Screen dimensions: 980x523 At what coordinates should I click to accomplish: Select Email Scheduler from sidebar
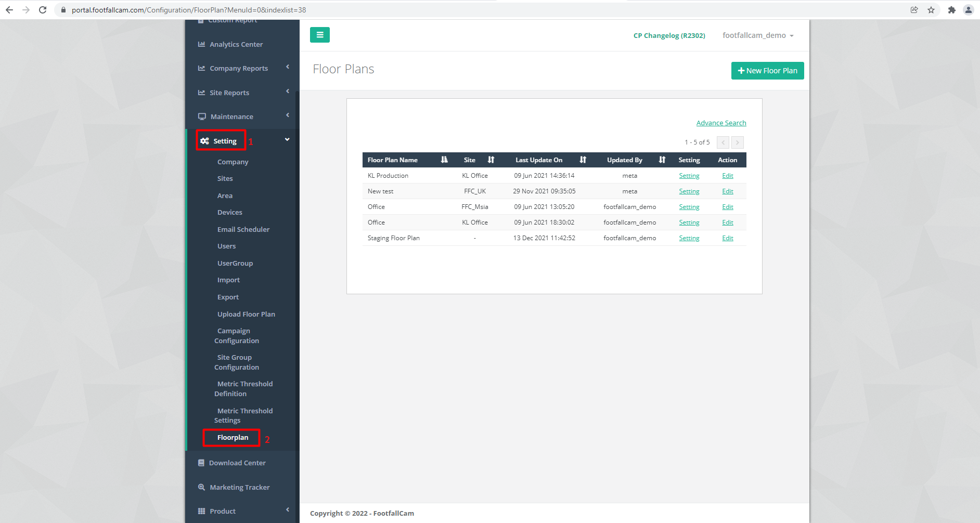(243, 229)
